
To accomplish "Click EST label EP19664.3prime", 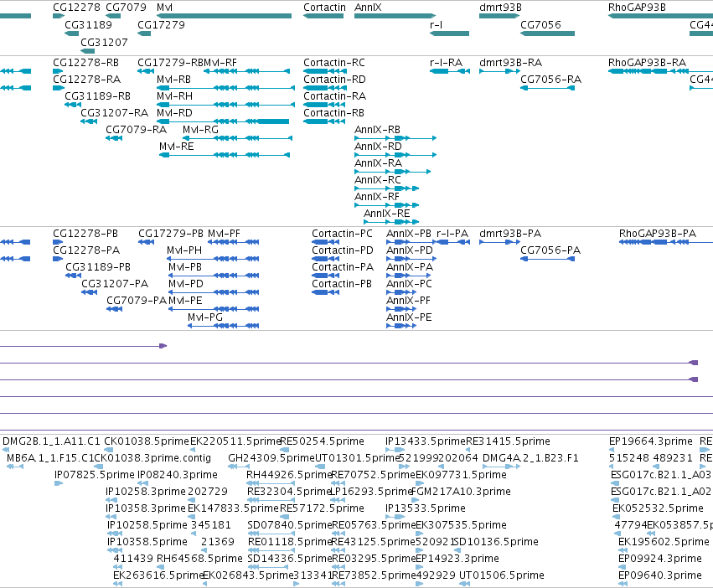I will point(651,441).
